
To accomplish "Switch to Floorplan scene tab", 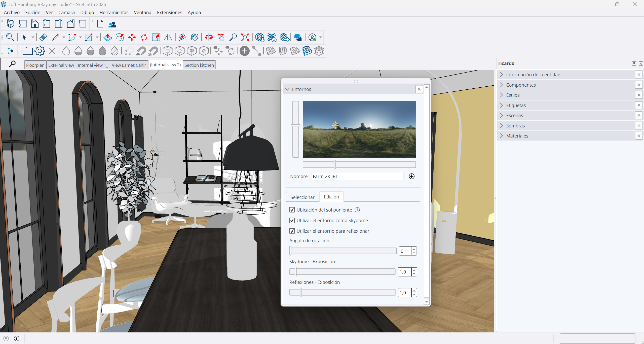I will [x=35, y=65].
